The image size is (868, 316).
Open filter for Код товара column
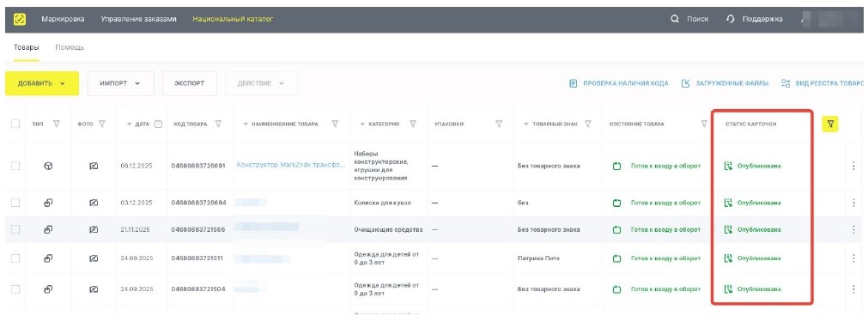[219, 124]
